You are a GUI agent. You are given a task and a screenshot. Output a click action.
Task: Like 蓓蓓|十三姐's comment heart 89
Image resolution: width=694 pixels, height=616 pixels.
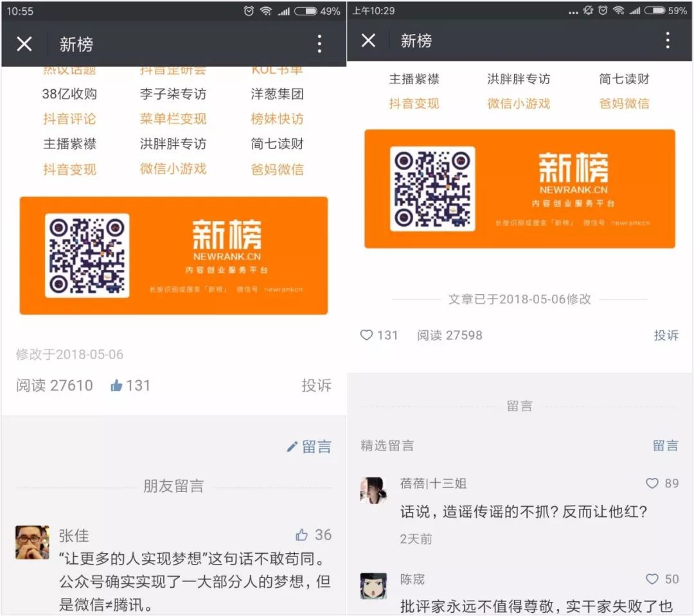coord(652,483)
